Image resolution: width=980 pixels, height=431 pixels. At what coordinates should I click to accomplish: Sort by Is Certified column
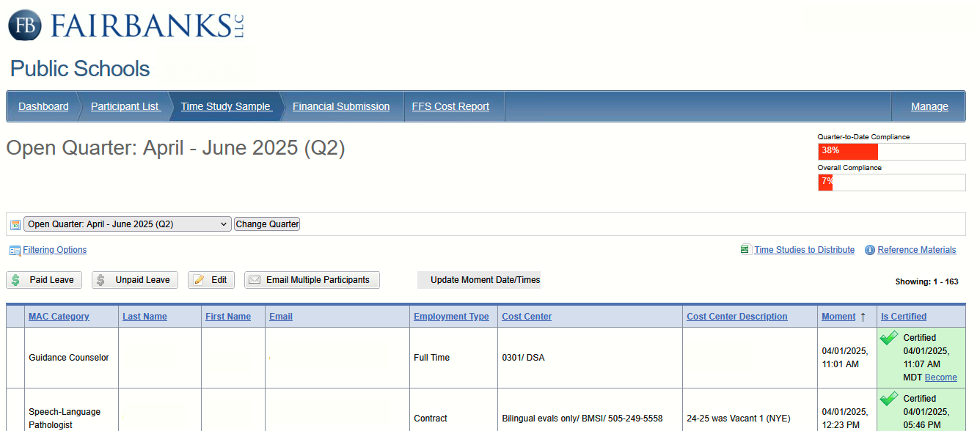click(x=904, y=317)
